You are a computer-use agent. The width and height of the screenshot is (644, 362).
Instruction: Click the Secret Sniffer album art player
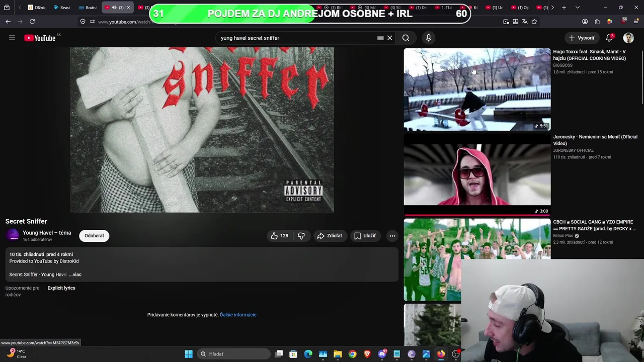[x=202, y=130]
